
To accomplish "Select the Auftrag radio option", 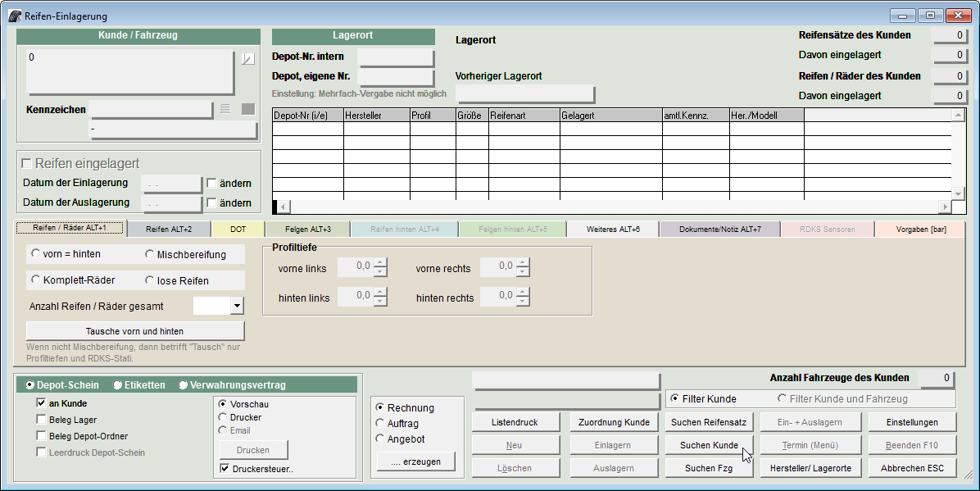I will coord(379,424).
